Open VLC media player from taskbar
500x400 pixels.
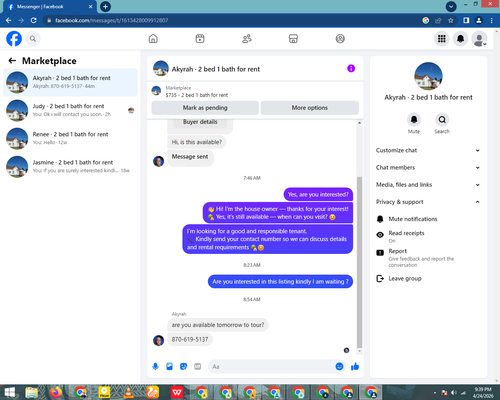pos(128,392)
